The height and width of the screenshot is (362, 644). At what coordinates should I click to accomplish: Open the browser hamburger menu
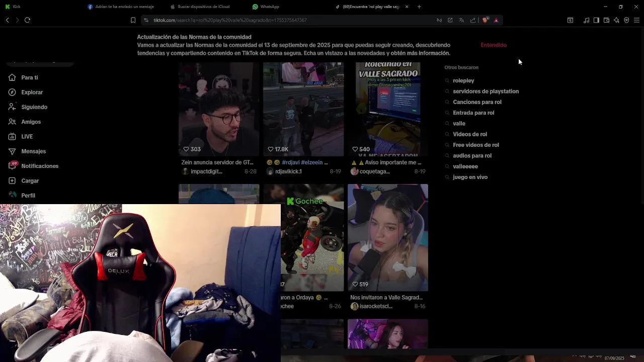[x=636, y=20]
